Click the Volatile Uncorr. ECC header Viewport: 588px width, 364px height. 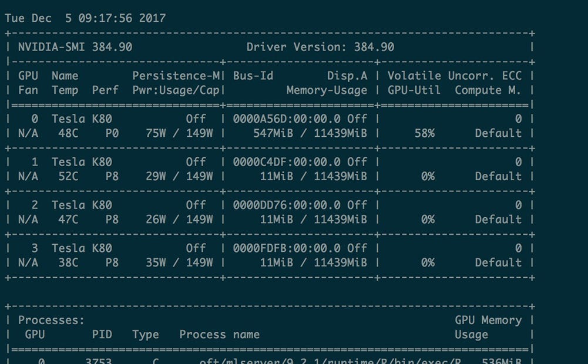(x=455, y=76)
